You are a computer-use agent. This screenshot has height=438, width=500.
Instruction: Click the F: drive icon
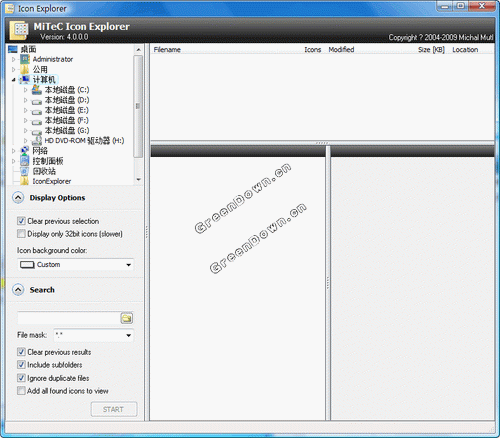[x=37, y=121]
